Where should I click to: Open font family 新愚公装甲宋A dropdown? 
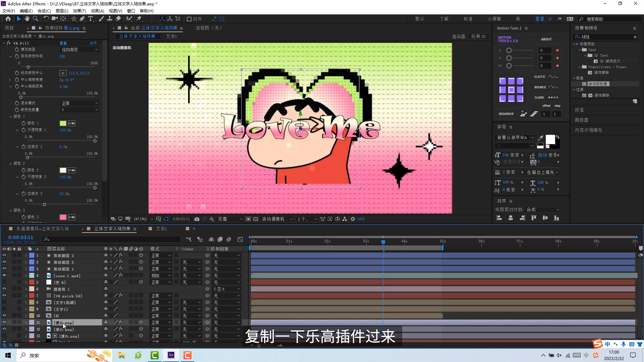tap(515, 138)
